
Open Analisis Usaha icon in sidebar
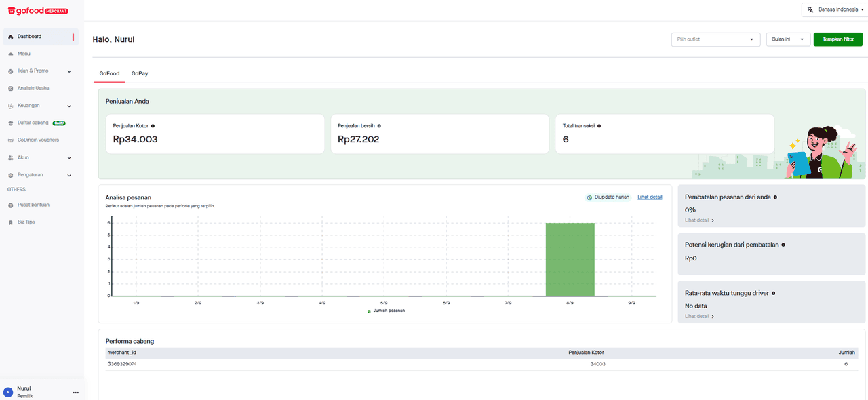pos(10,88)
